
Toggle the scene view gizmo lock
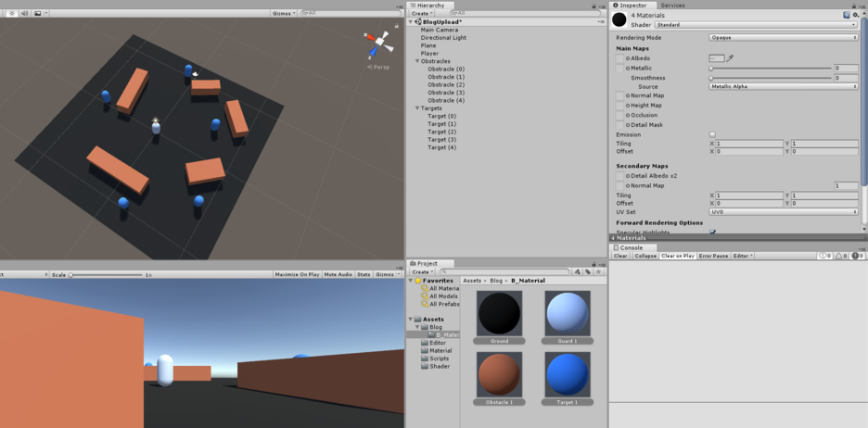(396, 25)
